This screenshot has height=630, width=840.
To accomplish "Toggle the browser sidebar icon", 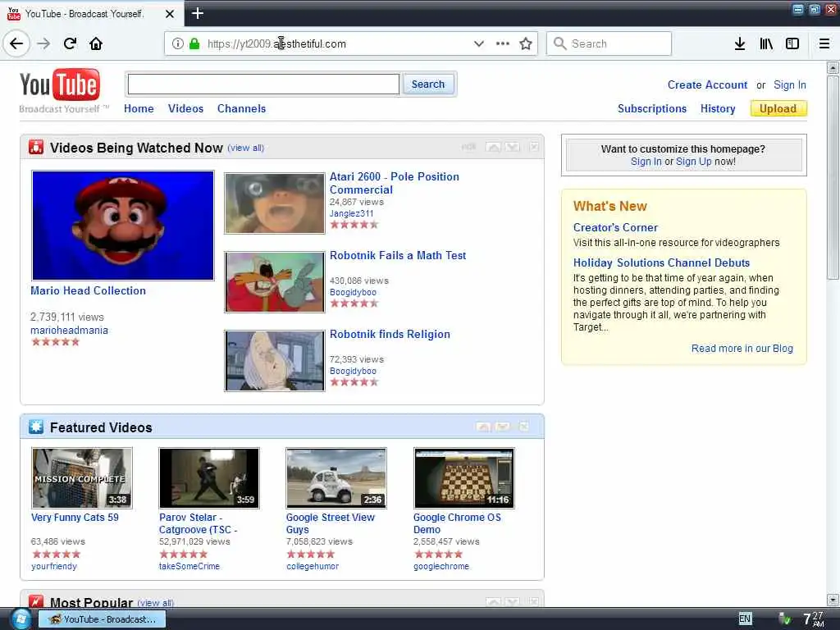I will coord(792,43).
